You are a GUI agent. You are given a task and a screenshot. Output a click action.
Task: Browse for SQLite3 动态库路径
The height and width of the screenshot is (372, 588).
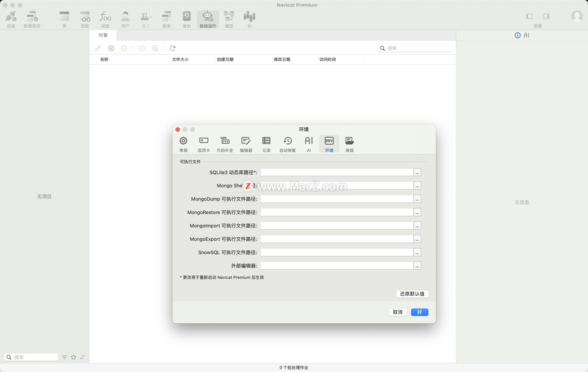click(417, 172)
